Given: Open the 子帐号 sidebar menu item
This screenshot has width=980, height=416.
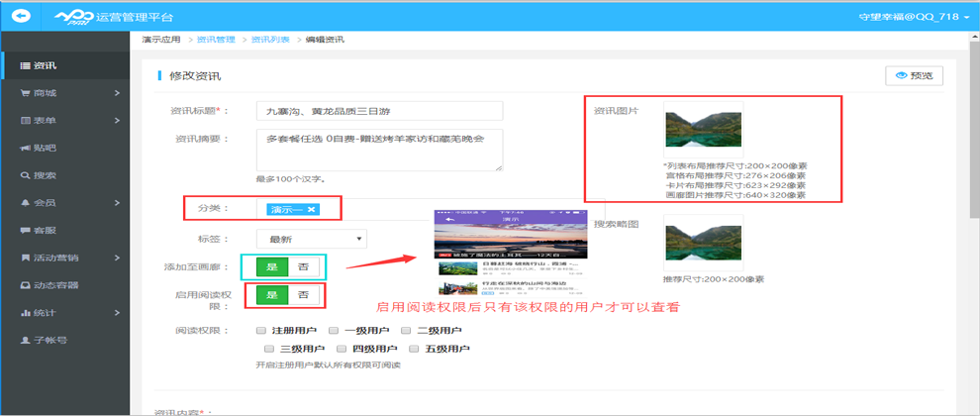Looking at the screenshot, I should coord(49,340).
